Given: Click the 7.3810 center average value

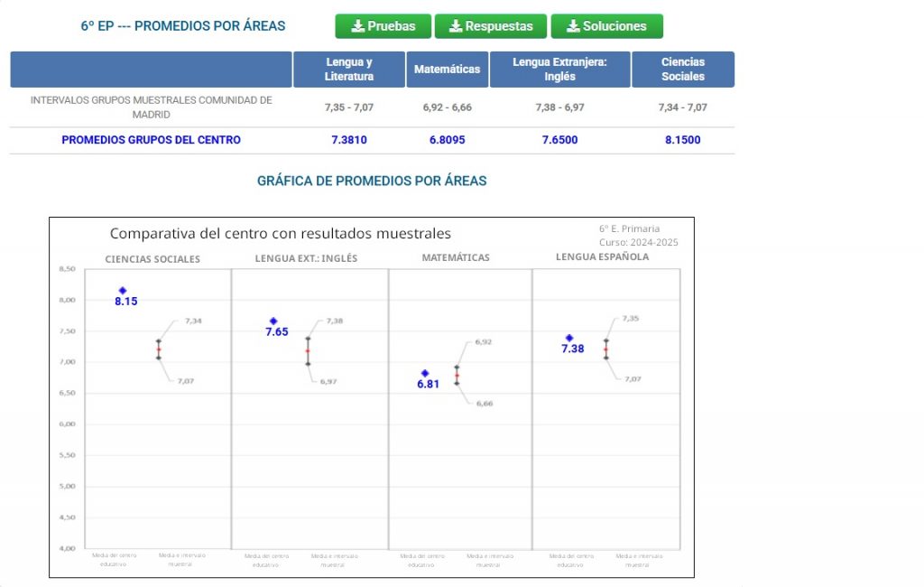Looking at the screenshot, I should click(x=349, y=140).
